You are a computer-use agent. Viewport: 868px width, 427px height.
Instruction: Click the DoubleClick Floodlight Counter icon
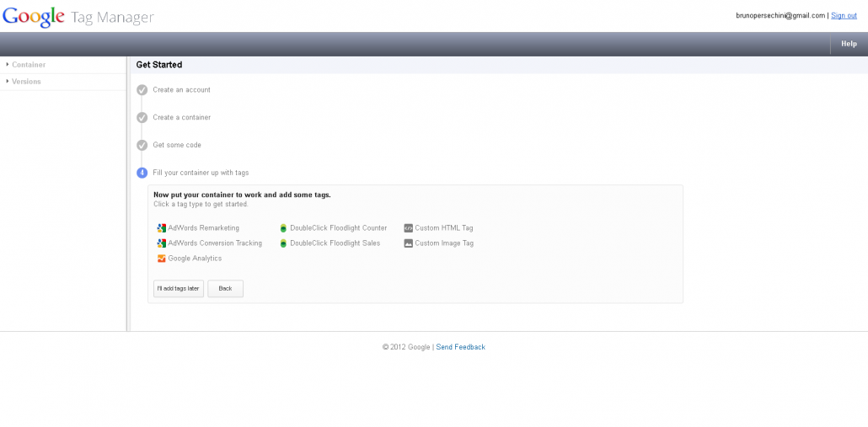point(283,228)
